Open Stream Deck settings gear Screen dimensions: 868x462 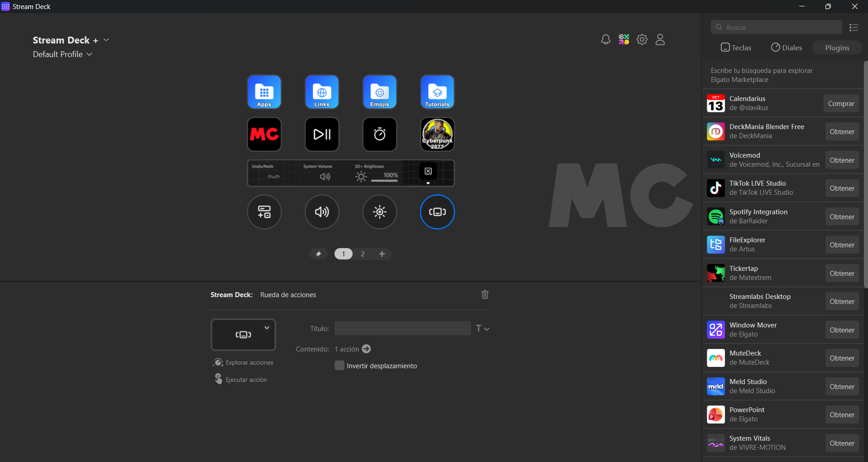[x=642, y=40]
